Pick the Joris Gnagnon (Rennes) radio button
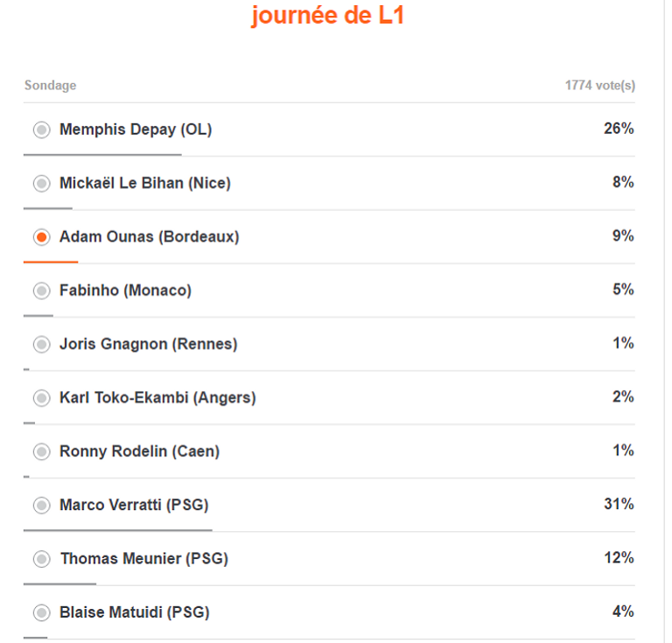The image size is (672, 643). click(x=41, y=344)
